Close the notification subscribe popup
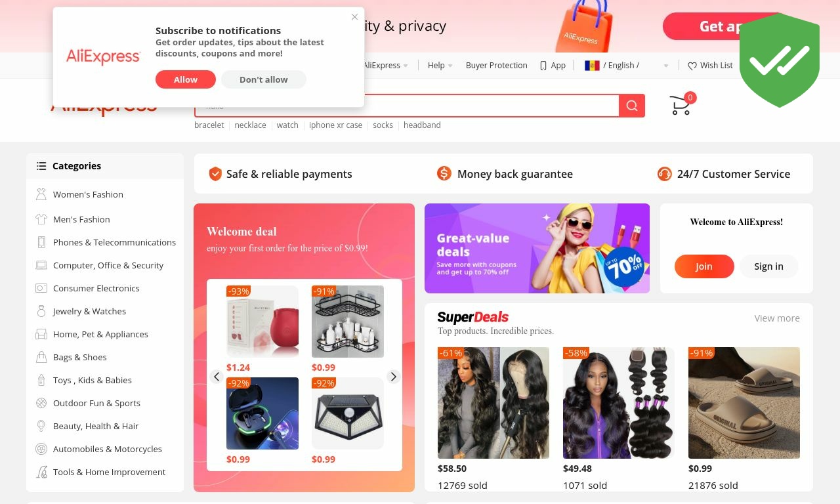 354,17
